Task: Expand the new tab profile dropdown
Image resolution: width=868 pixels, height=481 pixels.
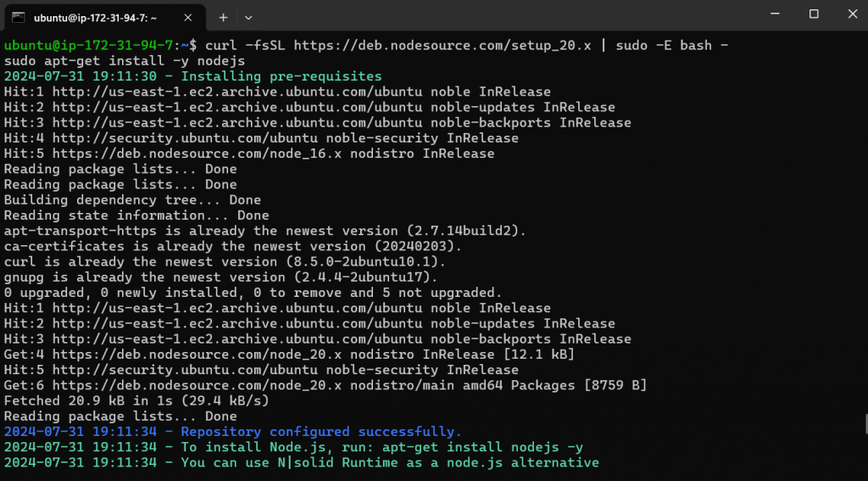Action: pyautogui.click(x=248, y=18)
